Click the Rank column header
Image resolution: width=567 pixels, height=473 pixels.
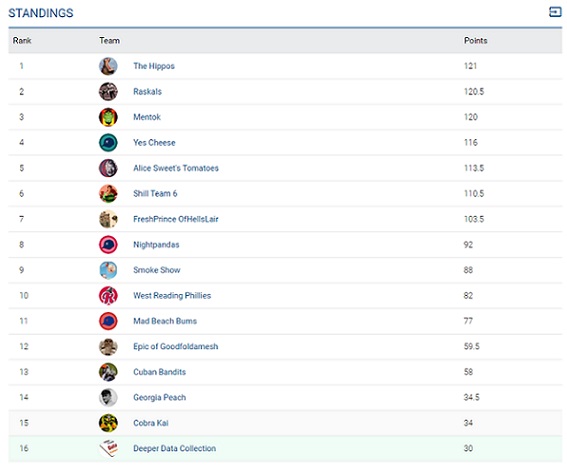[22, 41]
